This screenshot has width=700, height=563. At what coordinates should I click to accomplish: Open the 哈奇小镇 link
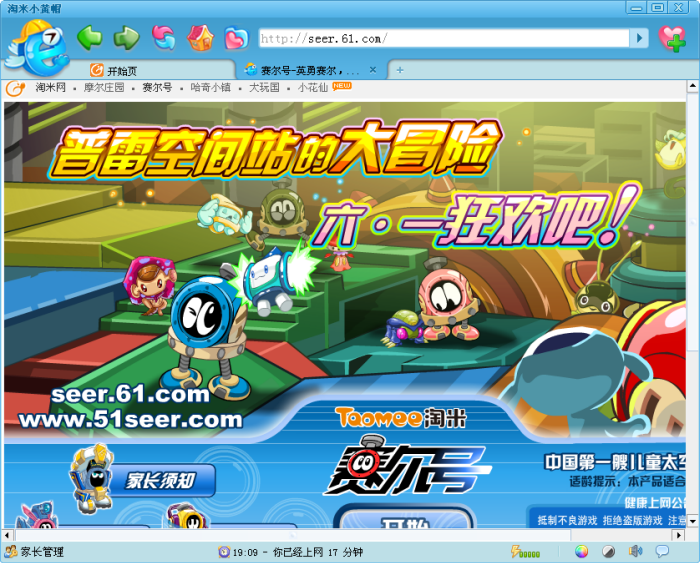[x=211, y=88]
